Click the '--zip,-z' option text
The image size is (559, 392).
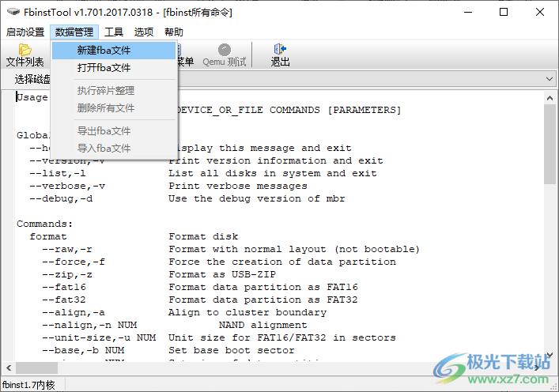click(x=67, y=275)
